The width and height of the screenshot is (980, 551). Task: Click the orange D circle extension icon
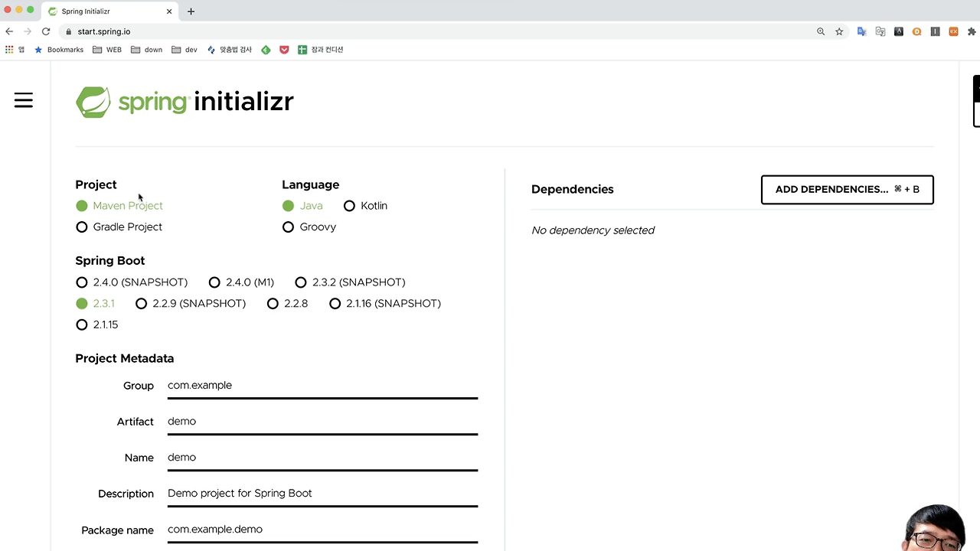[x=916, y=31]
